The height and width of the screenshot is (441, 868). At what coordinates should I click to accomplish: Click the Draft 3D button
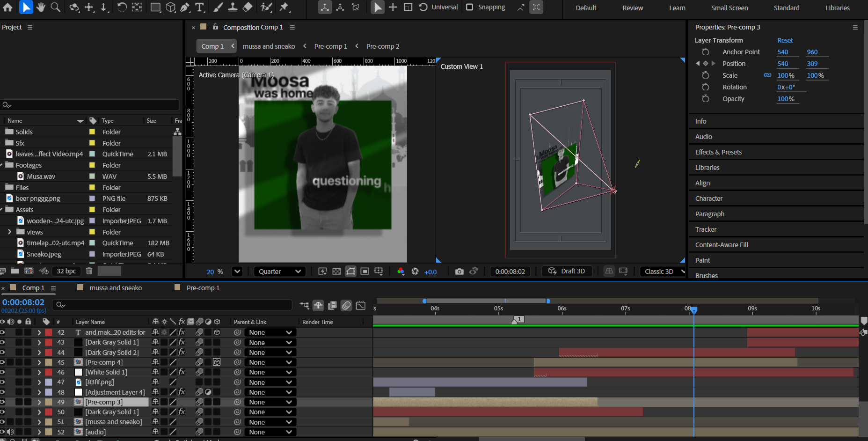[x=567, y=272]
